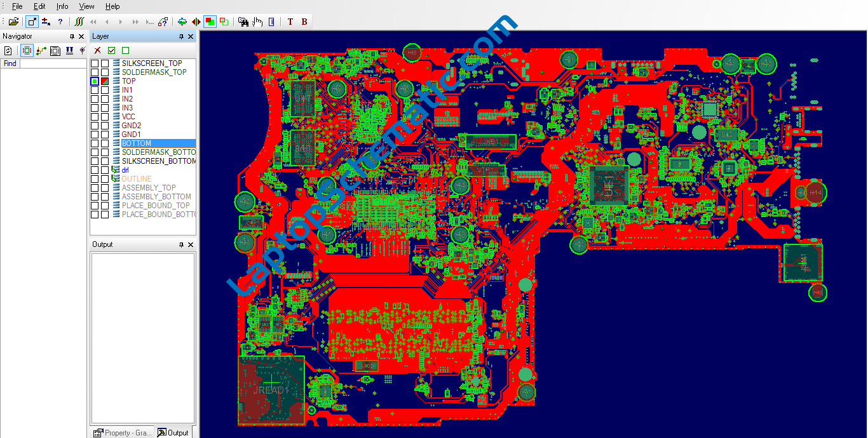Click the JREAD1 component on the board

[x=271, y=390]
